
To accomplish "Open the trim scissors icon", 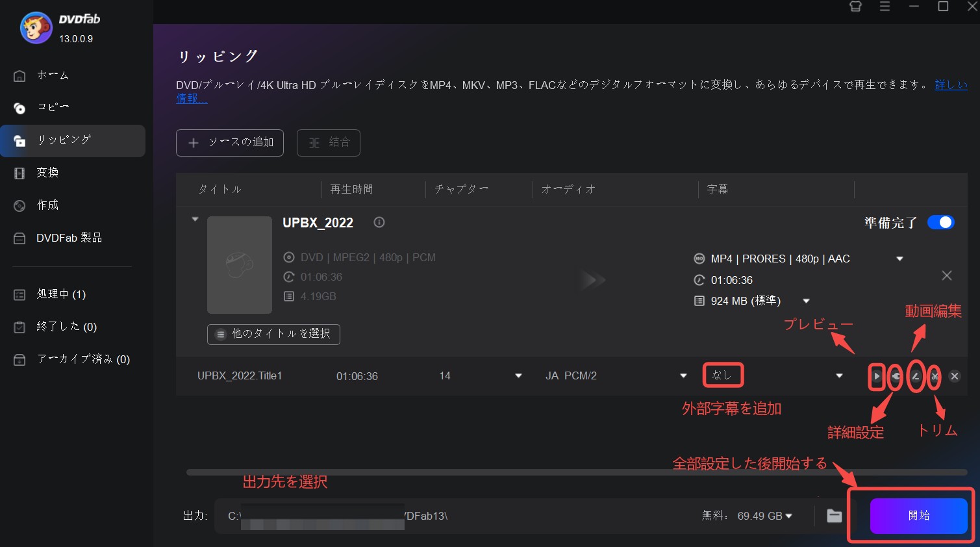I will pyautogui.click(x=935, y=376).
